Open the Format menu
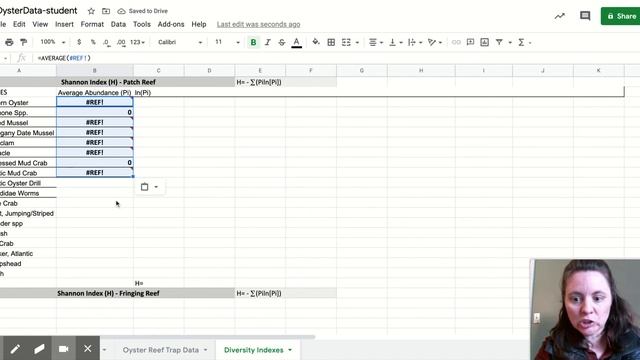 (x=92, y=24)
